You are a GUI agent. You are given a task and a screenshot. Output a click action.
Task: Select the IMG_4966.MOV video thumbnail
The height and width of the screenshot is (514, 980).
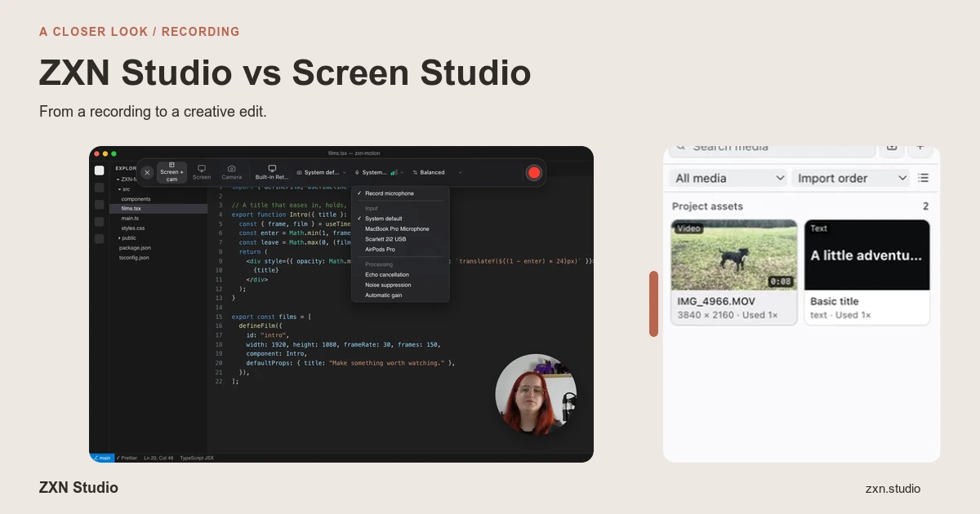[734, 255]
